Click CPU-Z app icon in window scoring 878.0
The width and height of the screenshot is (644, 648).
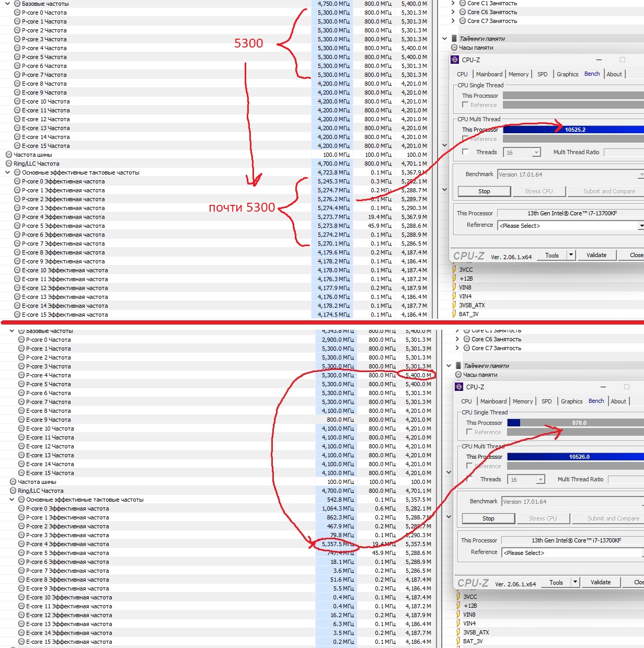coord(459,387)
